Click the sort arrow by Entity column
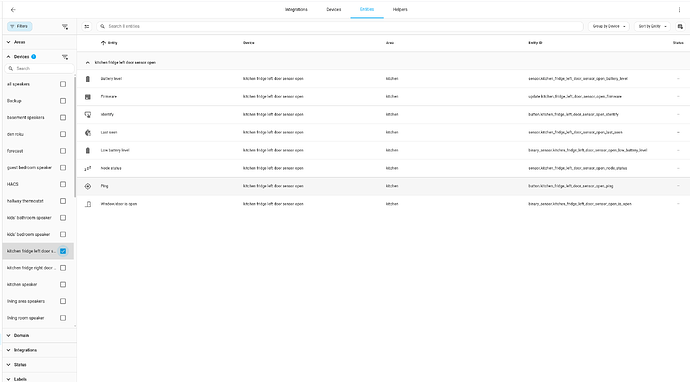The height and width of the screenshot is (382, 690). (x=103, y=43)
